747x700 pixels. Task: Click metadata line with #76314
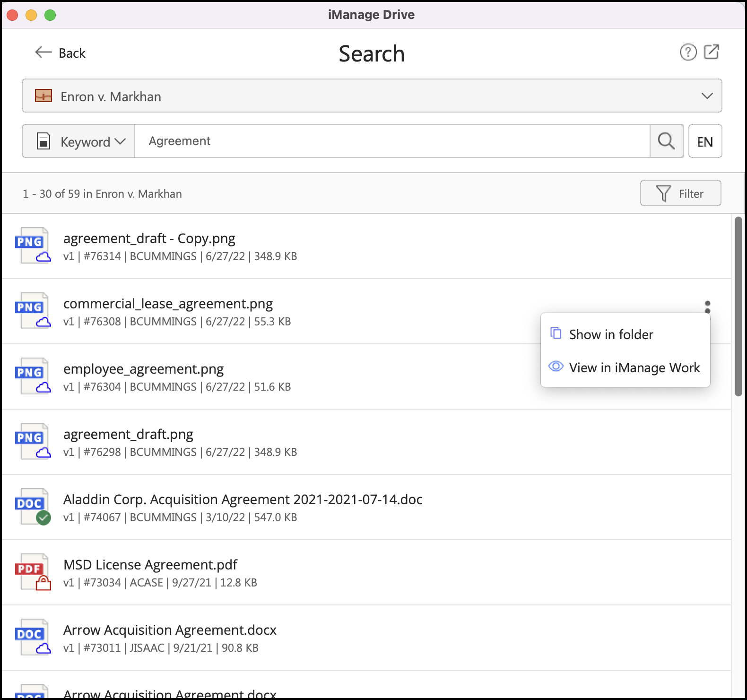(180, 256)
